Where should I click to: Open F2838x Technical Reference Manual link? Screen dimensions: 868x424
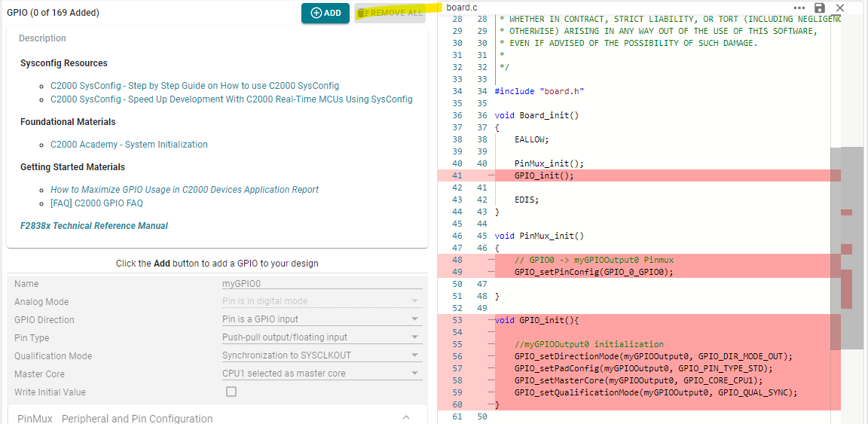coord(94,226)
